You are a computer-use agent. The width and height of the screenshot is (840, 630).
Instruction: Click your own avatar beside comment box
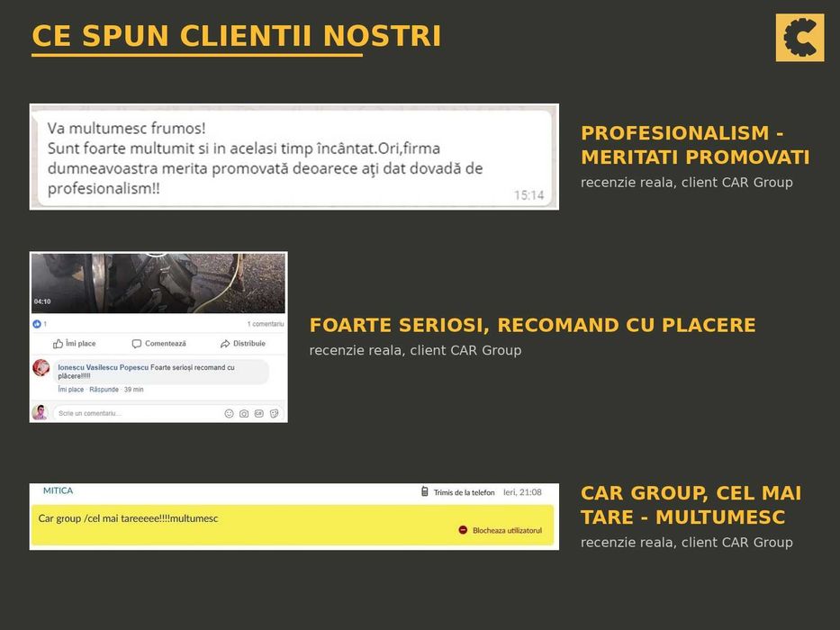point(41,413)
